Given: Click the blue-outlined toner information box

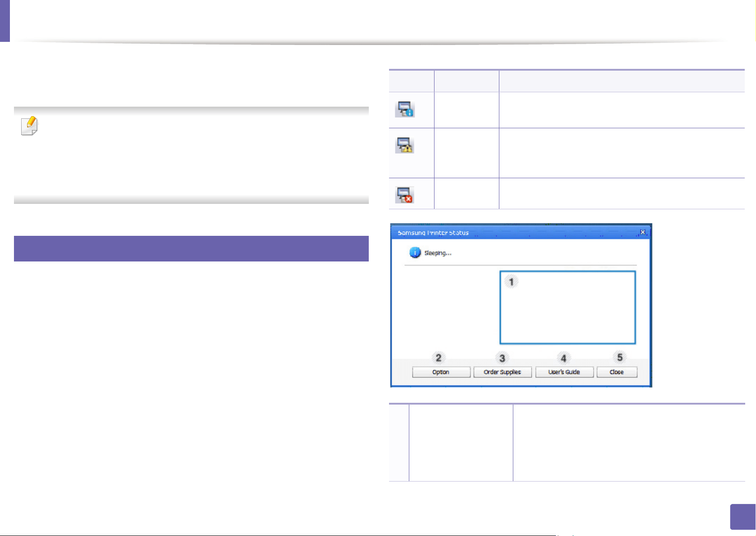Looking at the screenshot, I should point(568,307).
